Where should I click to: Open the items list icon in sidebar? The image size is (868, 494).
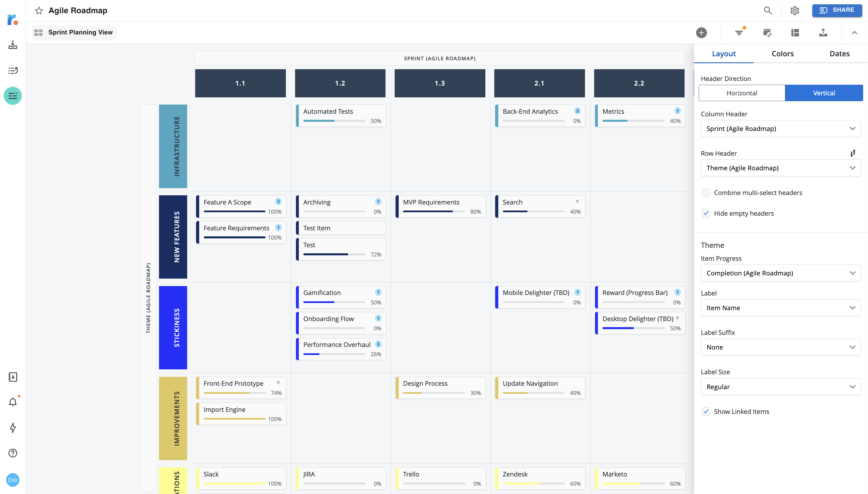[x=13, y=71]
